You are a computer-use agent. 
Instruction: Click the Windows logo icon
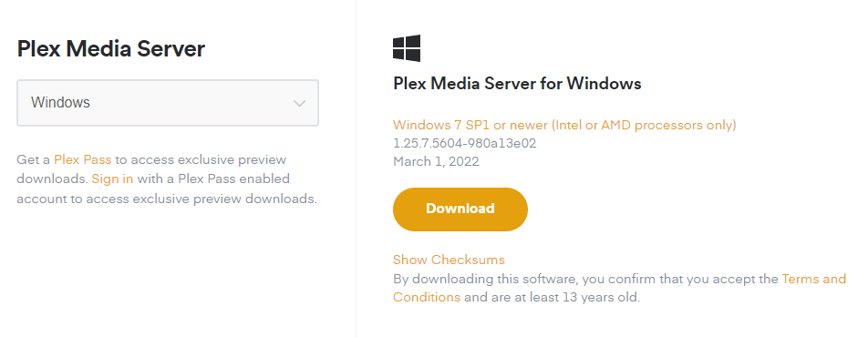pyautogui.click(x=407, y=48)
